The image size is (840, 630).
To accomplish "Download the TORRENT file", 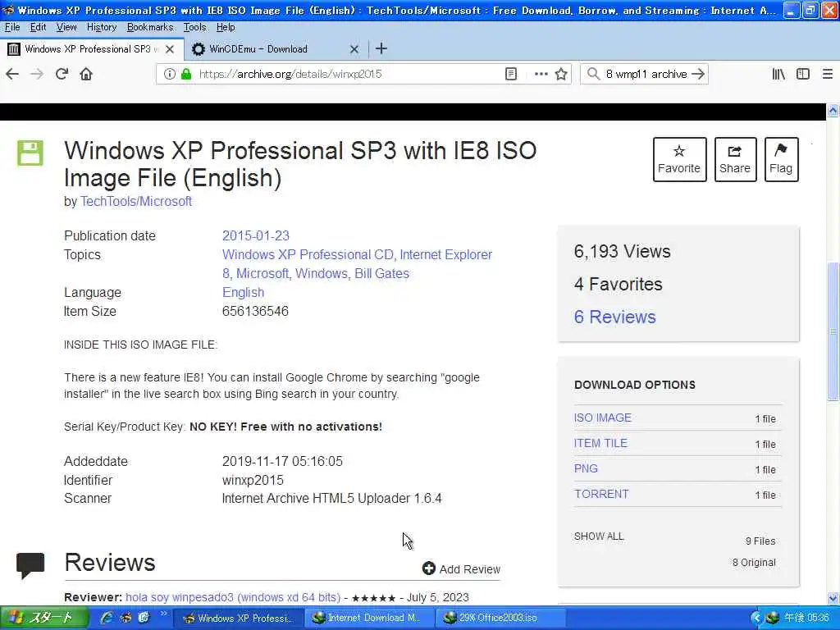I will [601, 494].
